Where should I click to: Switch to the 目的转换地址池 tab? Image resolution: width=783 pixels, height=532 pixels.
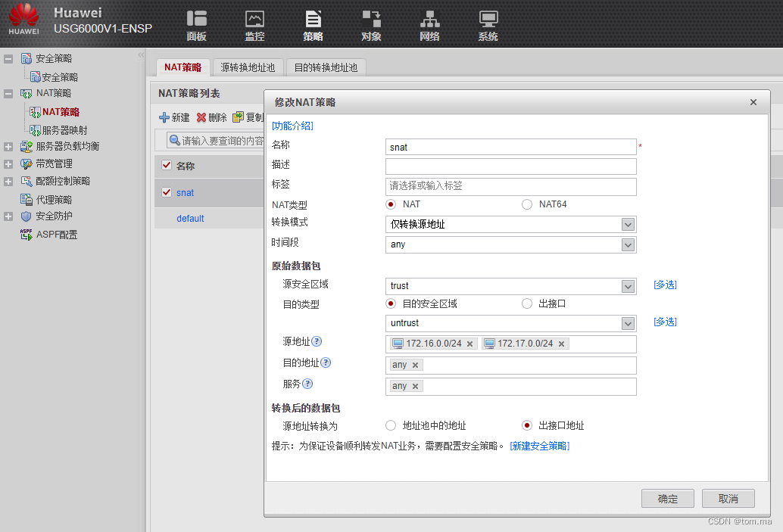[326, 67]
